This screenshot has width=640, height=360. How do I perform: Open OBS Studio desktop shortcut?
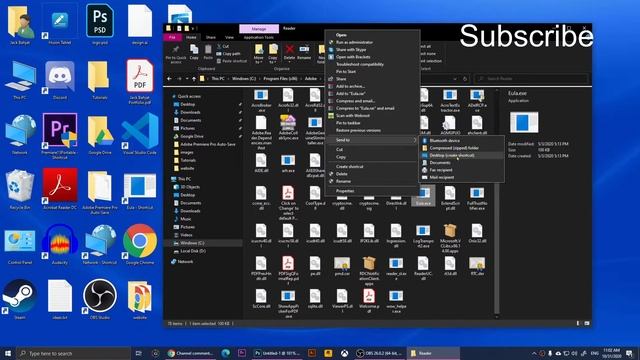point(100,299)
